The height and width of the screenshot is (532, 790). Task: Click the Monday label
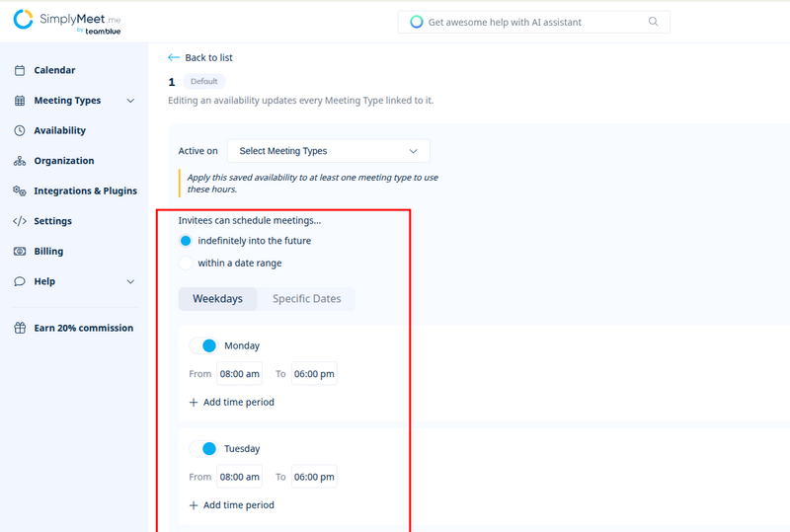coord(242,346)
